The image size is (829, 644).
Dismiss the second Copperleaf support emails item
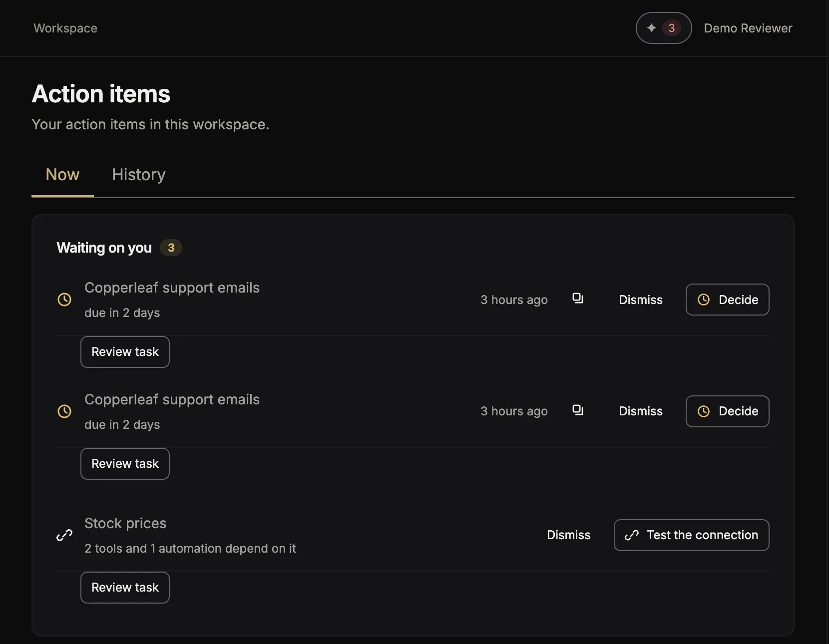[x=641, y=411]
